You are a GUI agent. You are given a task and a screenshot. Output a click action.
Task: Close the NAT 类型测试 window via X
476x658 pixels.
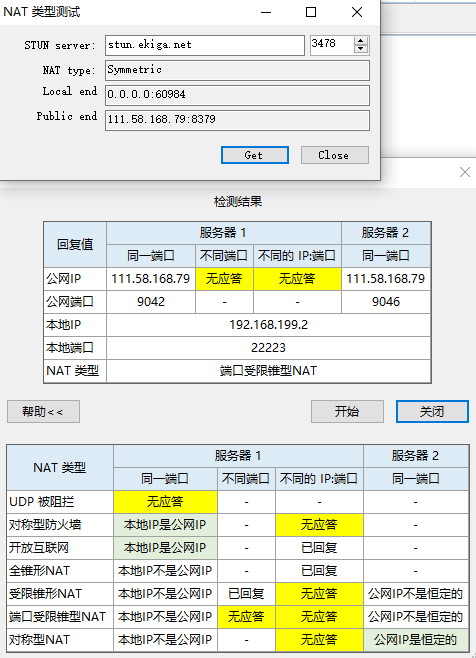[357, 12]
